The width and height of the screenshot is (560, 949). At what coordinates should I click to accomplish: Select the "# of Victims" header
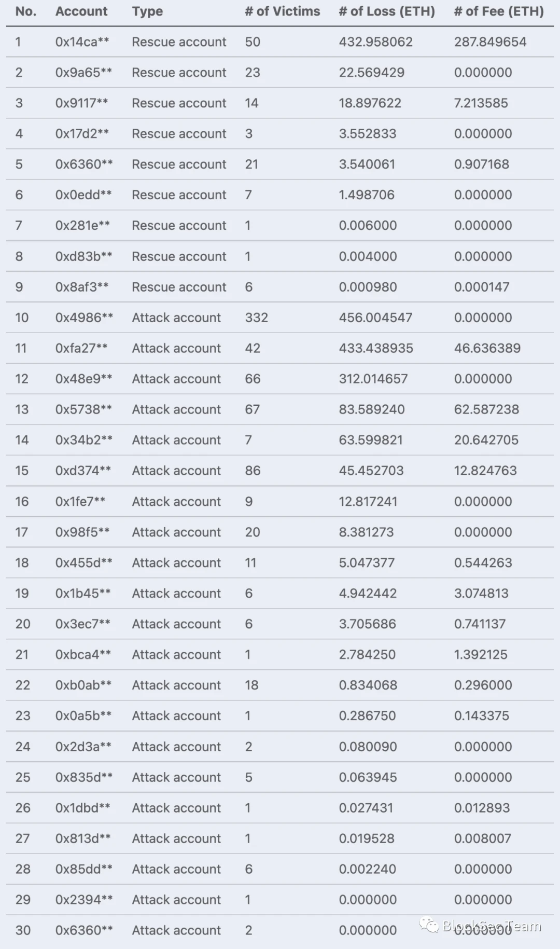283,11
